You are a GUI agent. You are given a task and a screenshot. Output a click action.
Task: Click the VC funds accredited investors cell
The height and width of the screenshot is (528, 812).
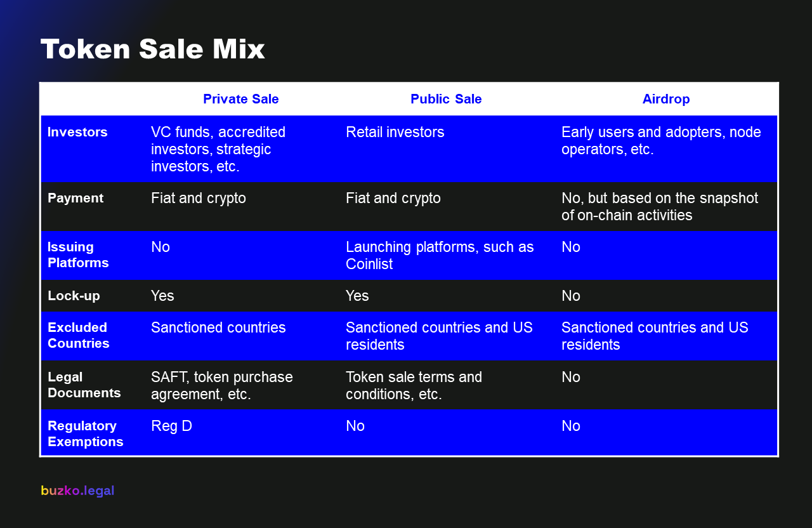218,149
